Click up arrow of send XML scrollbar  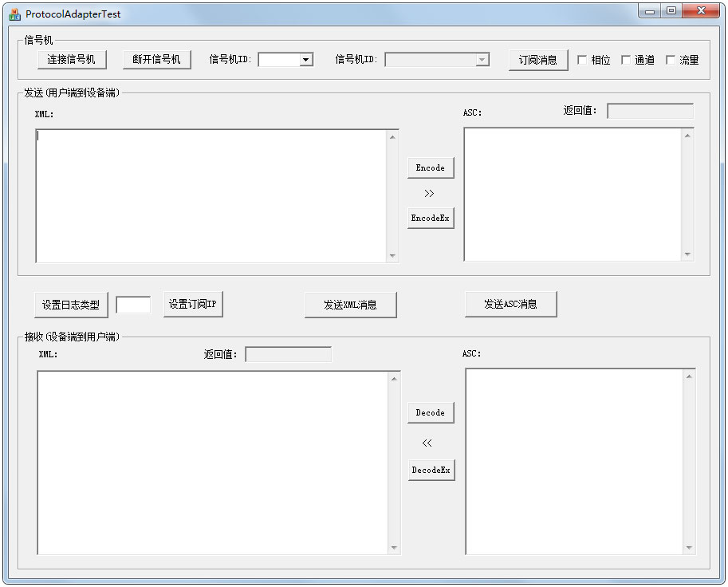tap(393, 137)
